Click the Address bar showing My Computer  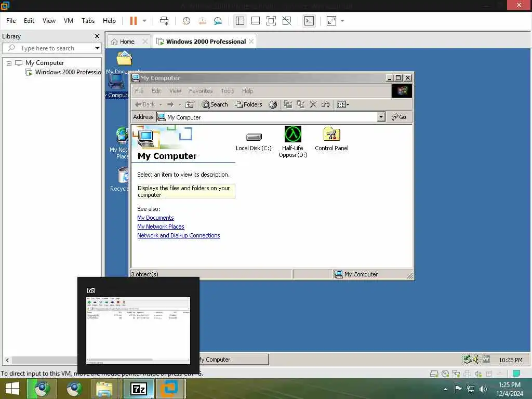(x=267, y=117)
